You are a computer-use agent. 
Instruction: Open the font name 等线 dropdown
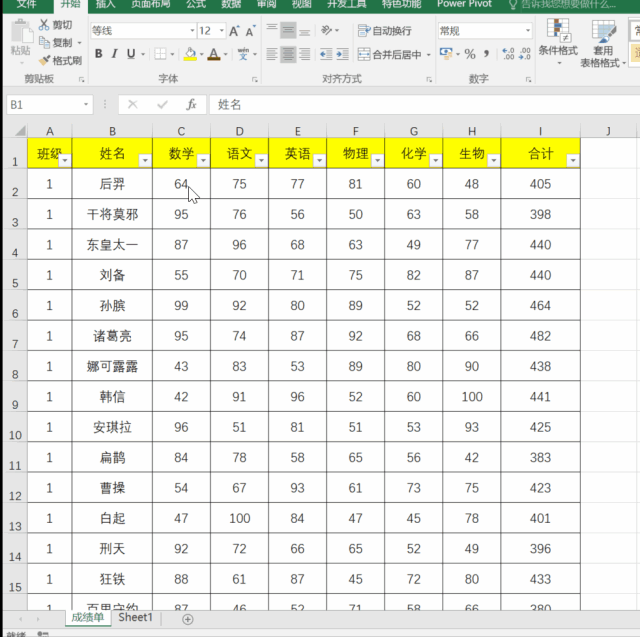click(192, 31)
